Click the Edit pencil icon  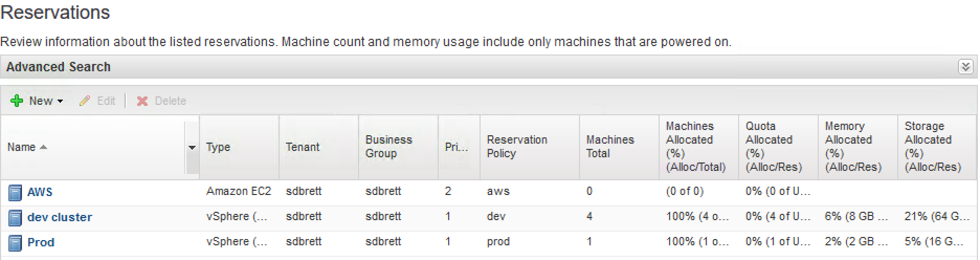click(85, 101)
